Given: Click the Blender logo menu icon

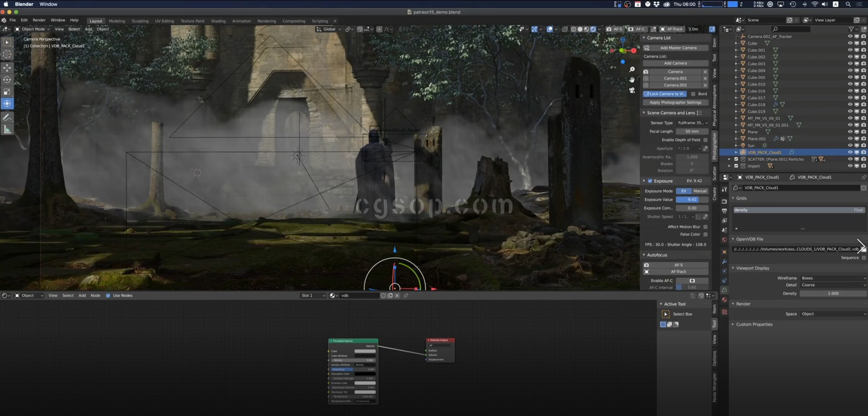Looking at the screenshot, I should click(x=4, y=20).
